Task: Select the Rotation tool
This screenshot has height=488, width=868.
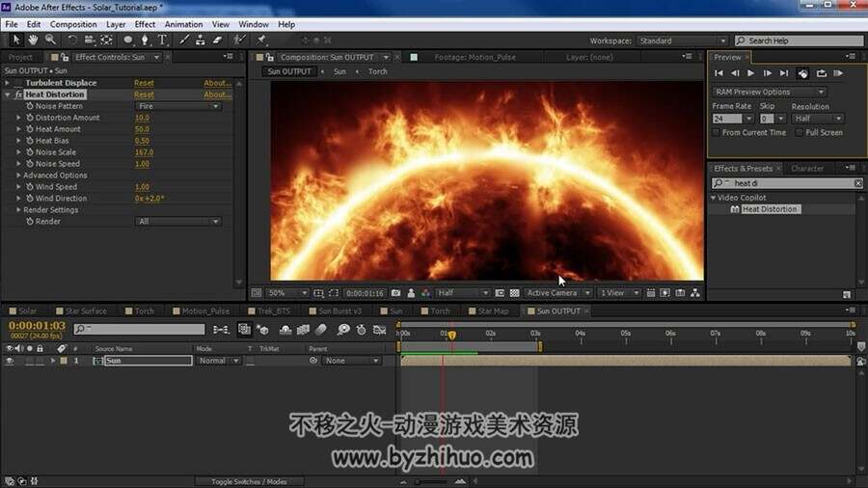Action: [x=72, y=40]
